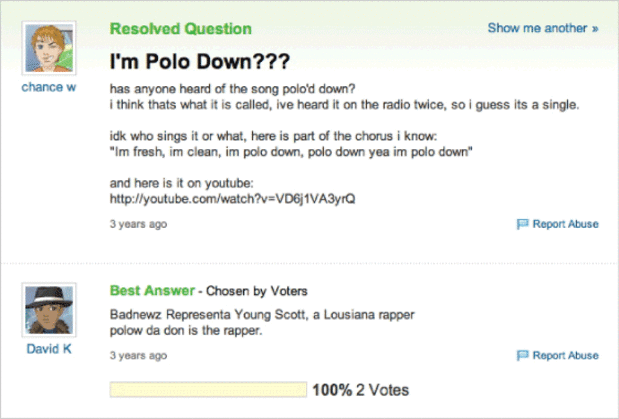Open the YouTube watch URL
619x419 pixels.
click(233, 199)
